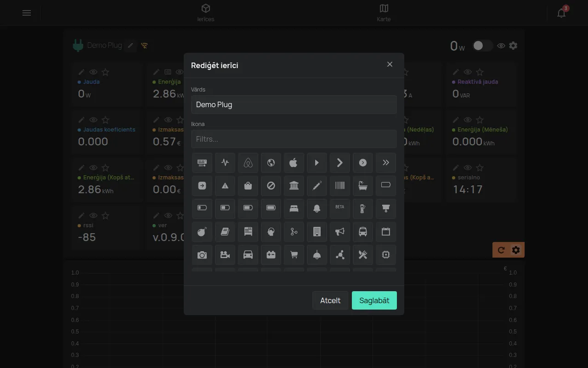Select the blender icon
The image size is (588, 368).
pos(363,208)
